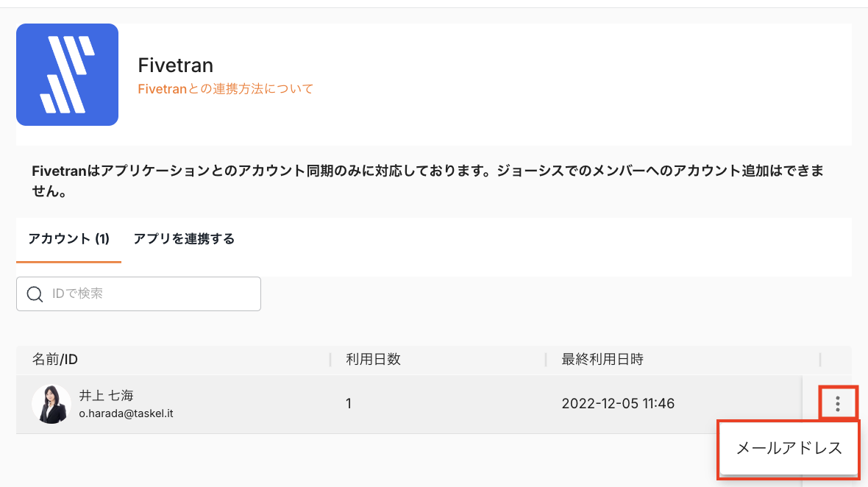Click the Fivetran logo icon
Screen dimensions: 868x487
pos(67,74)
